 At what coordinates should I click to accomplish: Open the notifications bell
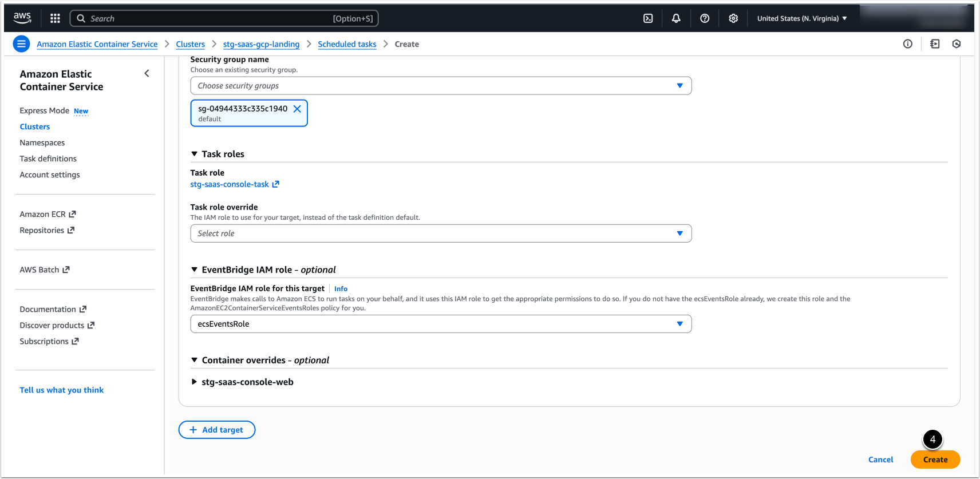676,18
